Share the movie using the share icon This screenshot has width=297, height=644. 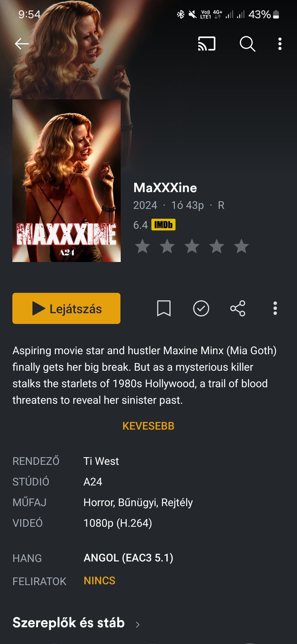(x=238, y=308)
